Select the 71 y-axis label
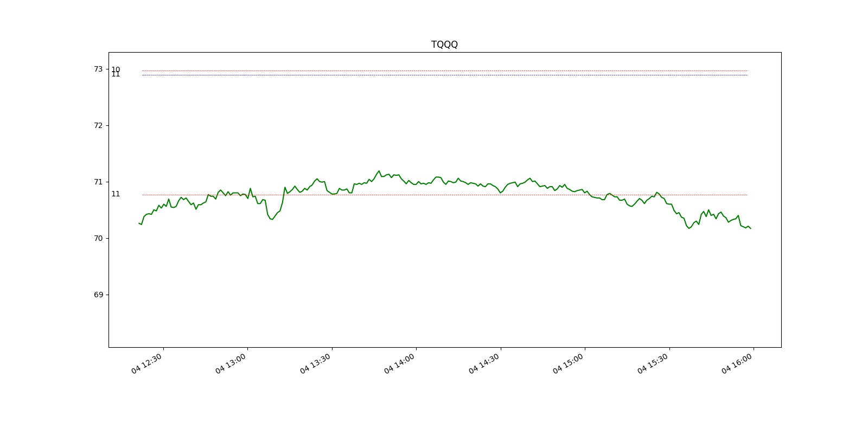The height and width of the screenshot is (434, 868). point(98,182)
